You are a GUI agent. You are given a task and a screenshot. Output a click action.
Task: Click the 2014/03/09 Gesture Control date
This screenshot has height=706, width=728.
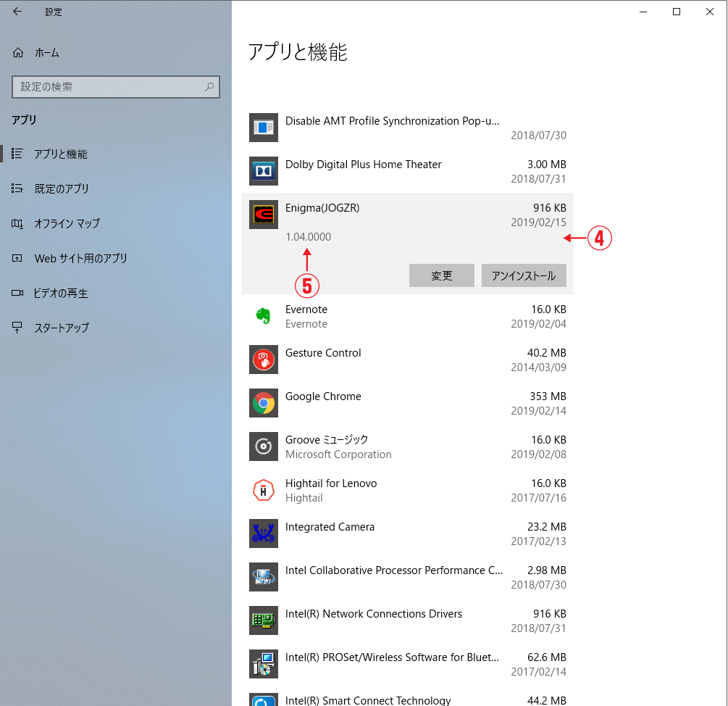[x=538, y=367]
